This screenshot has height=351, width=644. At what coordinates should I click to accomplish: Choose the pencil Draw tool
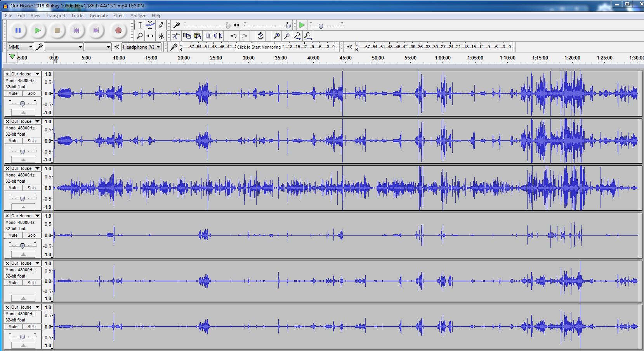tap(161, 25)
